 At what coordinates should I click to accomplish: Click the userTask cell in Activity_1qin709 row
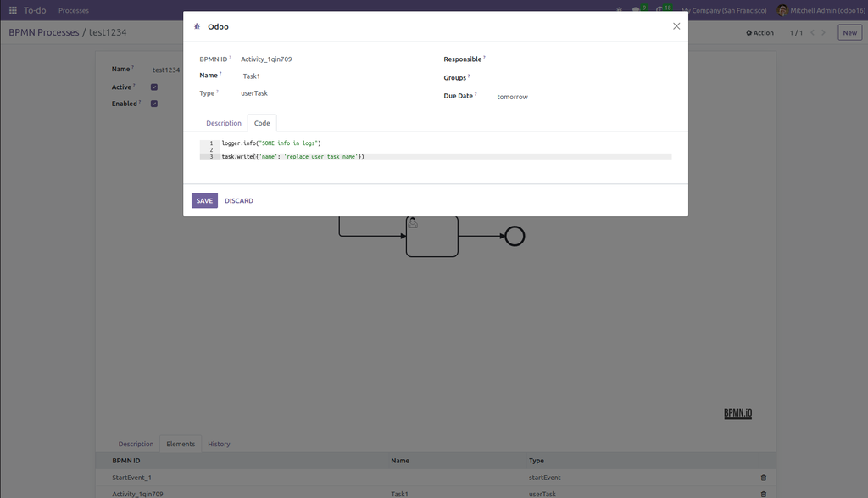coord(542,494)
